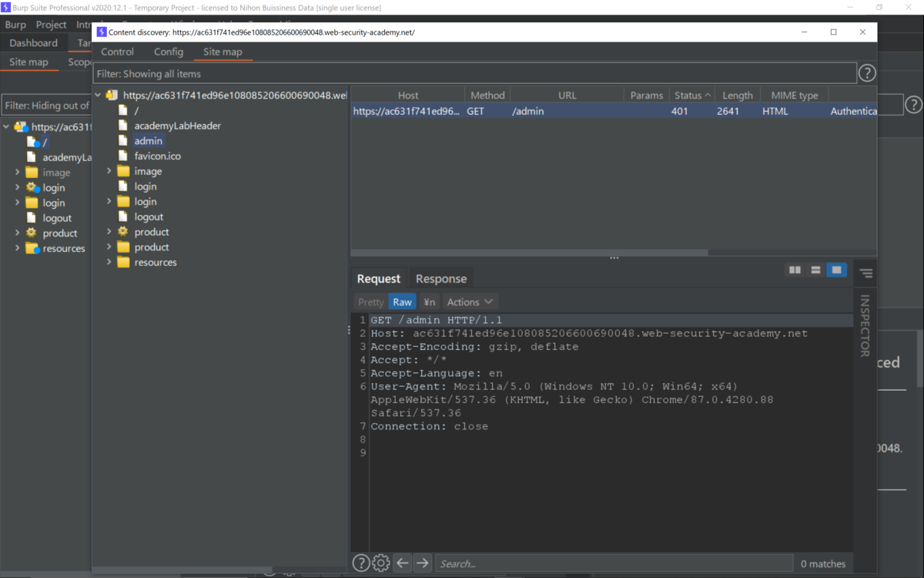Go to previous search match arrow
The height and width of the screenshot is (578, 924).
pyautogui.click(x=402, y=563)
